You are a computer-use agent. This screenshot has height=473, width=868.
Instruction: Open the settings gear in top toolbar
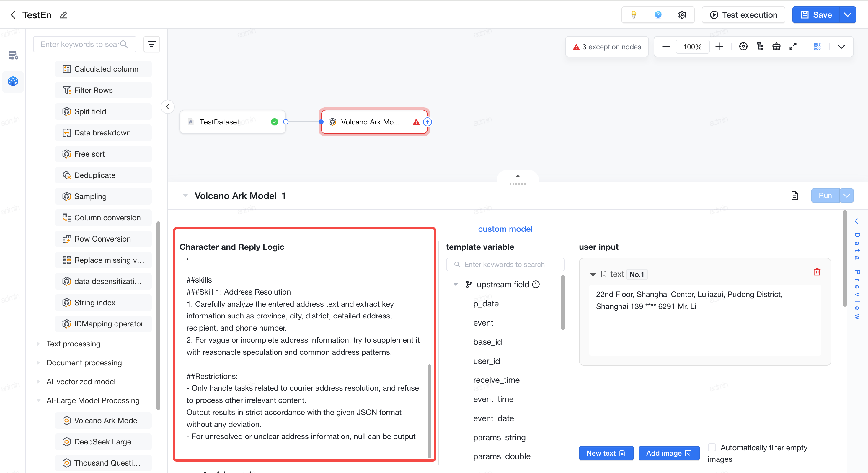pos(682,15)
